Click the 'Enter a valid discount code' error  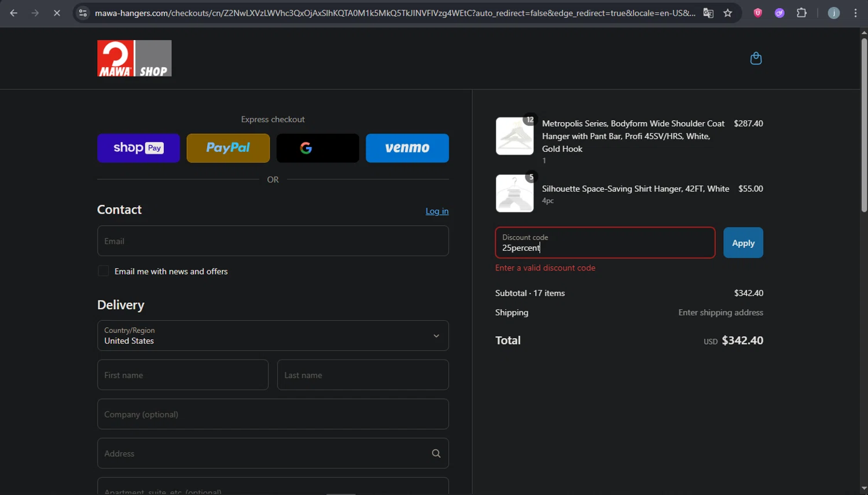(545, 268)
